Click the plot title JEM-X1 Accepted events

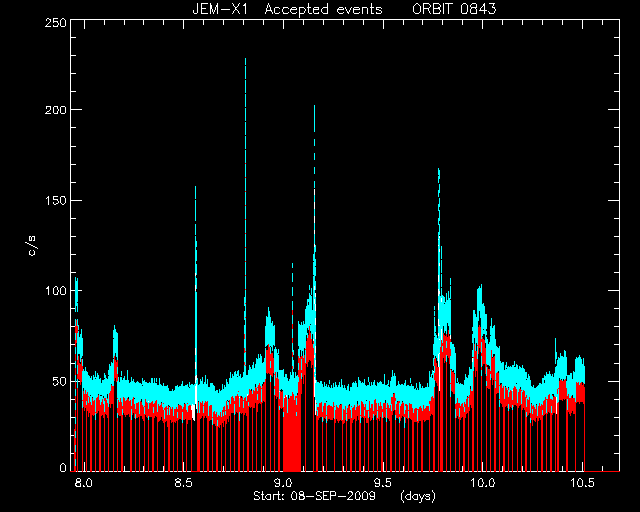[x=287, y=9]
